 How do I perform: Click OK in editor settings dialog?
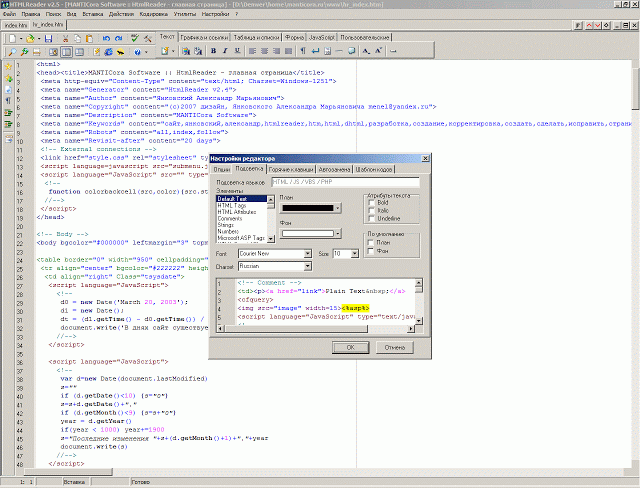pos(351,348)
